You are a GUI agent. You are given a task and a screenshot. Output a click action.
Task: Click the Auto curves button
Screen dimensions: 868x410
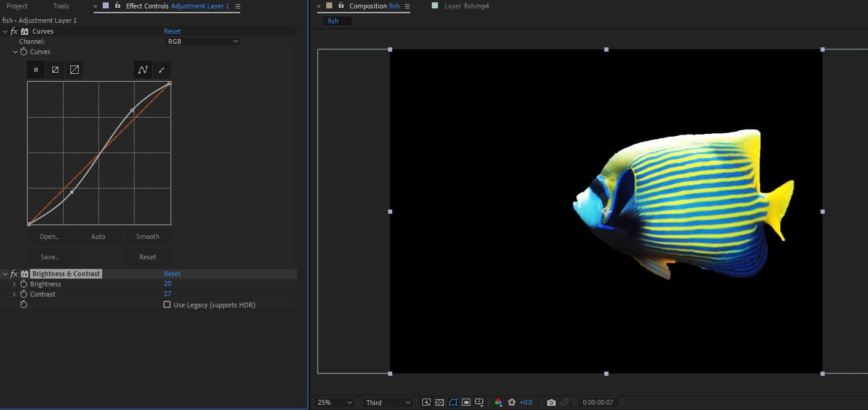99,237
